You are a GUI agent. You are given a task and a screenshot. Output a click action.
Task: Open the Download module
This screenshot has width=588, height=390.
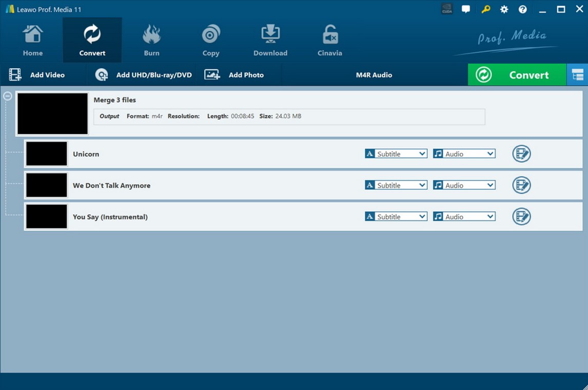[270, 41]
